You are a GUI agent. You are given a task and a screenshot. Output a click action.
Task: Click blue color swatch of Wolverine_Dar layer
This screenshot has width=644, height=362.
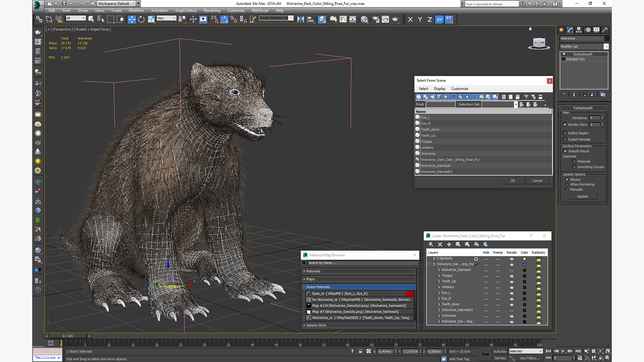(524, 265)
